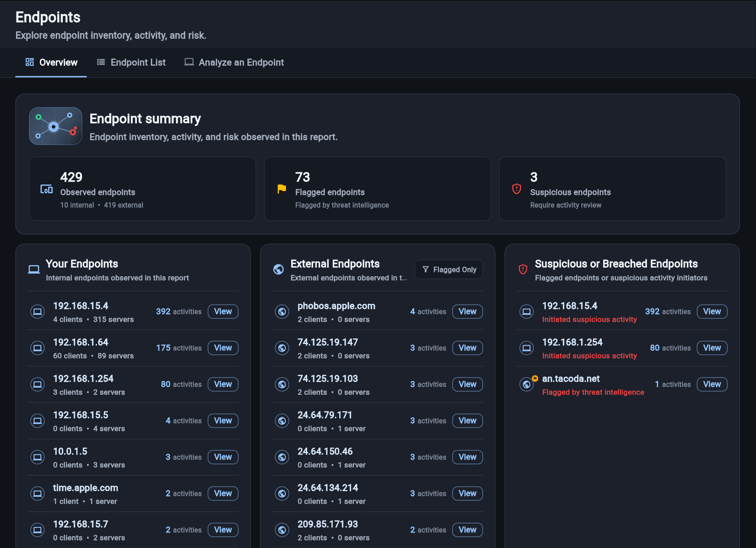View external endpoint 74.125.19.103
The width and height of the screenshot is (756, 548).
click(x=467, y=384)
